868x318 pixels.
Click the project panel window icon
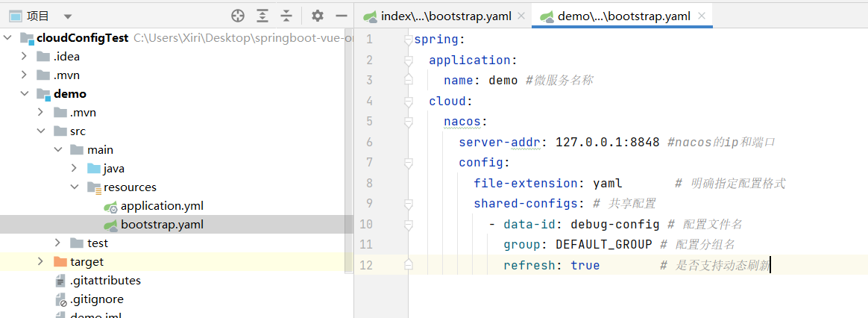16,16
